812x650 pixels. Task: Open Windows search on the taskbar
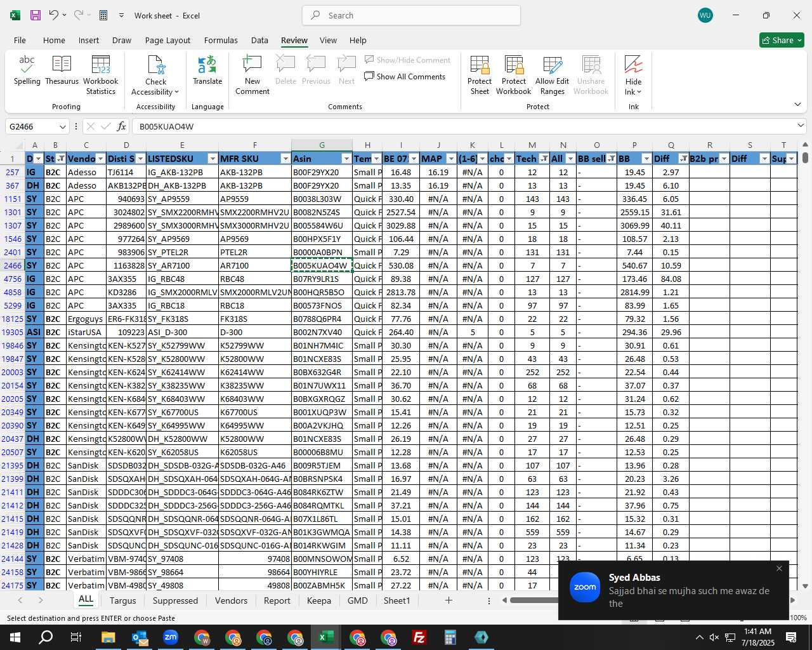pos(46,637)
